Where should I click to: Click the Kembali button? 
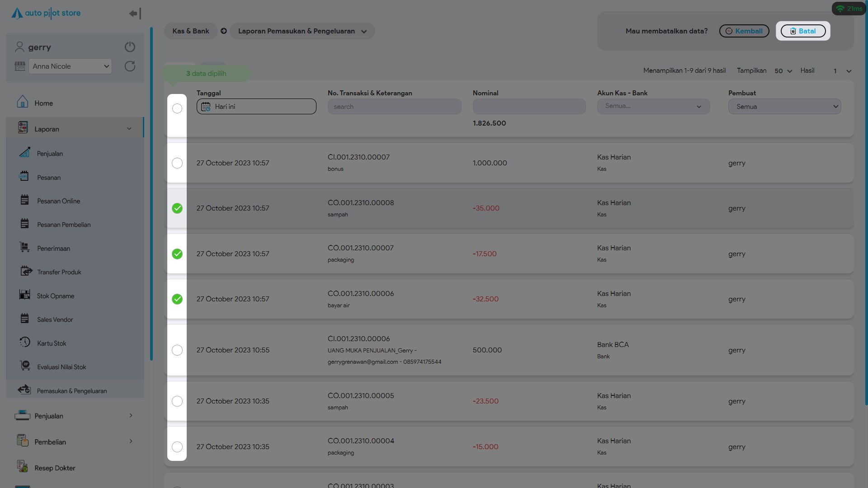[744, 31]
